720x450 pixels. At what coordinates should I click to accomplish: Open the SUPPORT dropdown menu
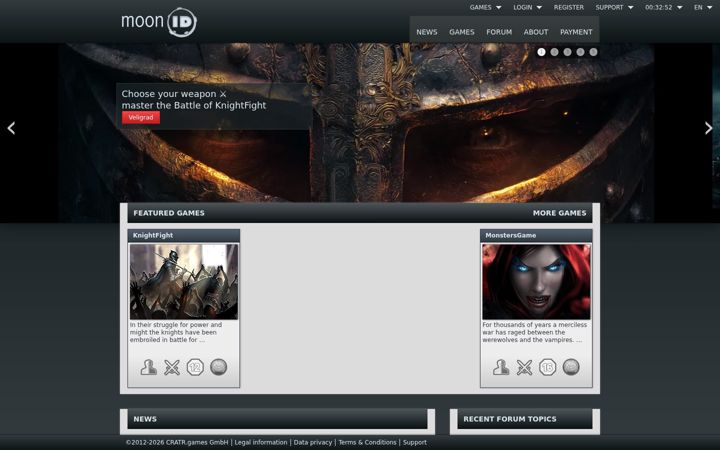coord(614,7)
